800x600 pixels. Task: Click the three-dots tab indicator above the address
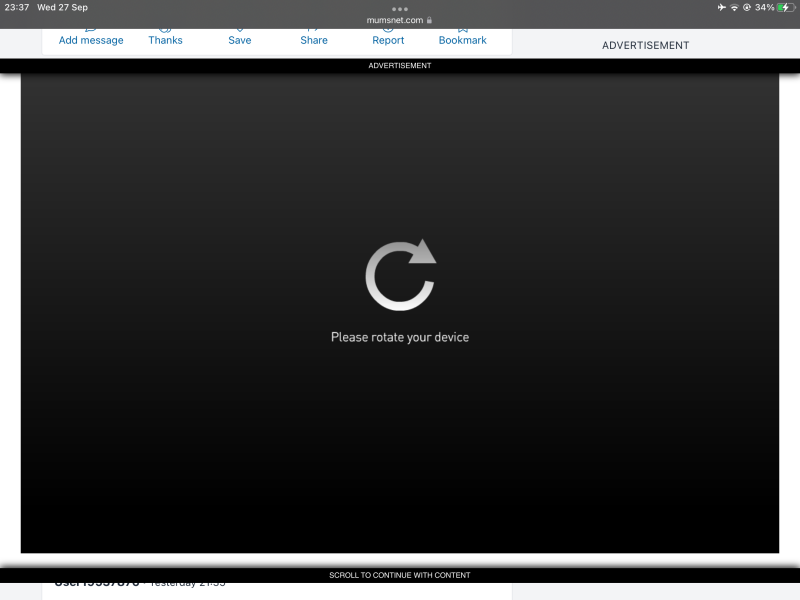(x=400, y=9)
